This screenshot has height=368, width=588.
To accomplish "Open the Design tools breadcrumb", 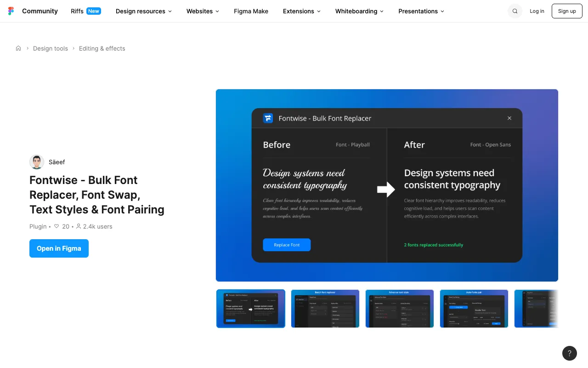I will (x=51, y=48).
